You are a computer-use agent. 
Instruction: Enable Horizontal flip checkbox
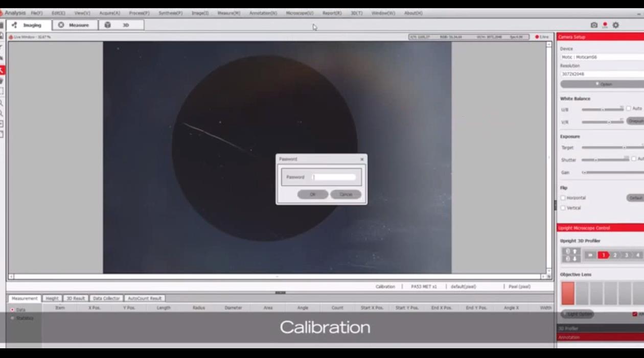(x=563, y=198)
